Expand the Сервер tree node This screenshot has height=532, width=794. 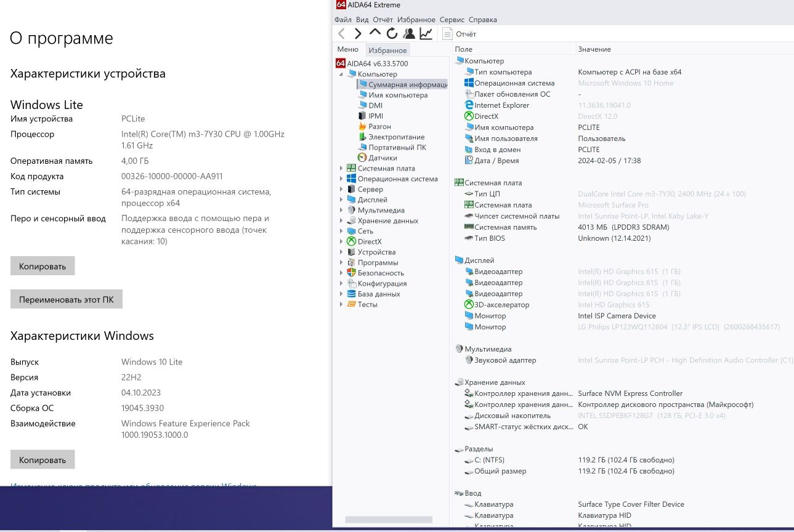(341, 189)
